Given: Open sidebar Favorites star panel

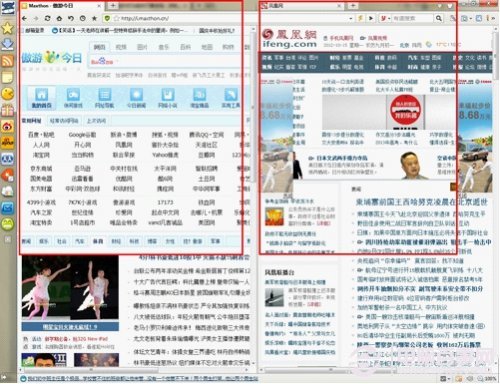Looking at the screenshot, I should (8, 28).
